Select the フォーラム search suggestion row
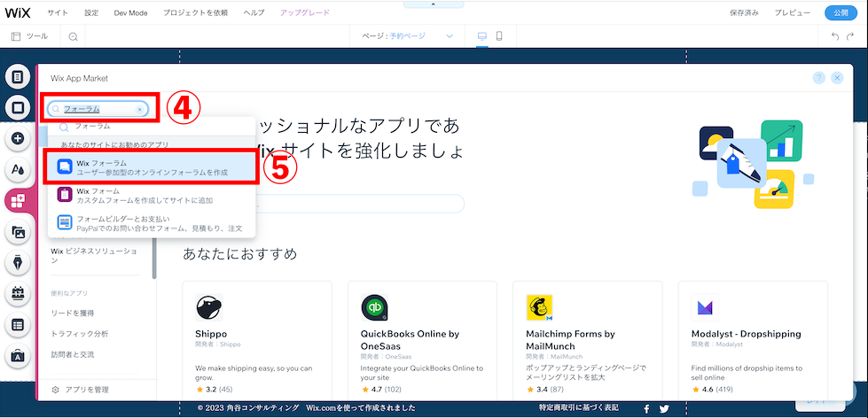This screenshot has width=868, height=418. click(152, 127)
